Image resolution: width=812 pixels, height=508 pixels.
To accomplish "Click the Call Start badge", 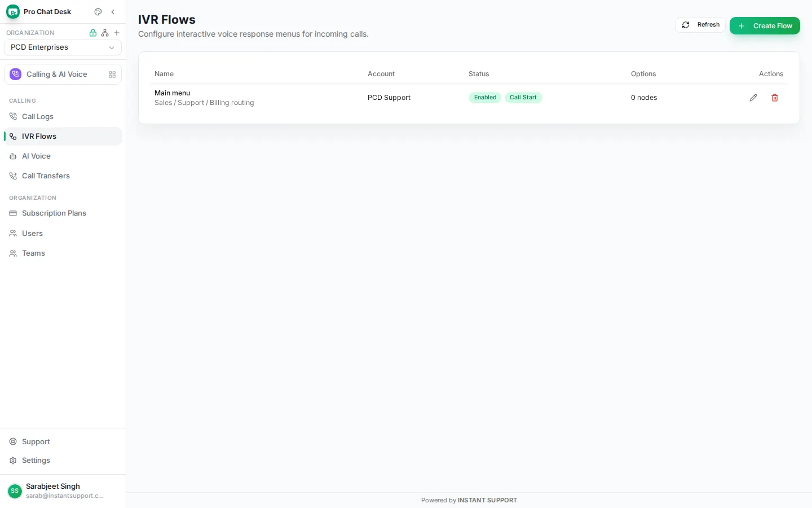I will click(x=523, y=98).
